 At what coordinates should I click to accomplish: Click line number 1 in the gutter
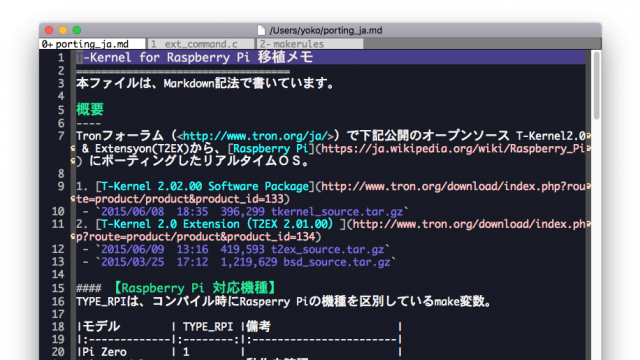click(61, 58)
